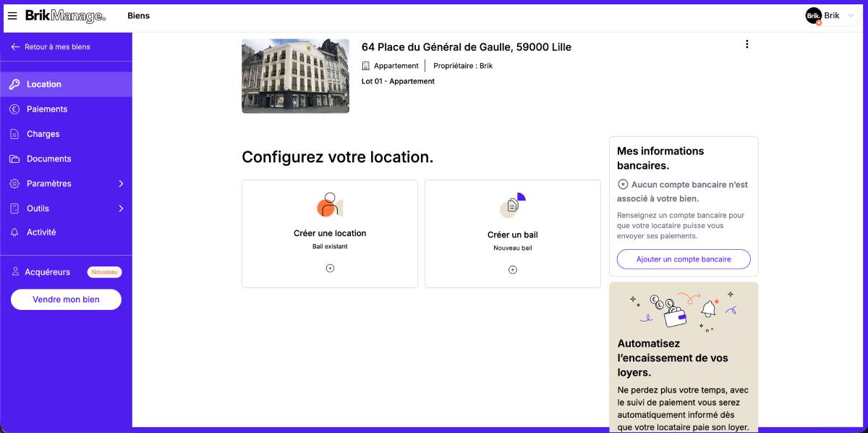The height and width of the screenshot is (433, 868).
Task: Expand the Outils submenu chevron
Action: pyautogui.click(x=121, y=209)
